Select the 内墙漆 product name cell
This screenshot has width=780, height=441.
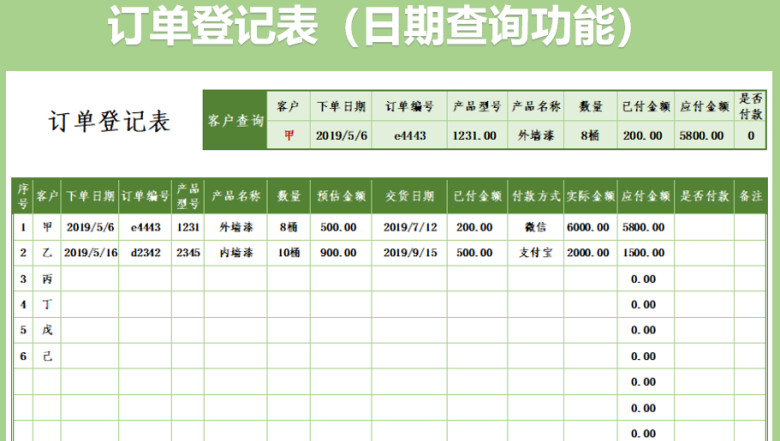[x=236, y=253]
